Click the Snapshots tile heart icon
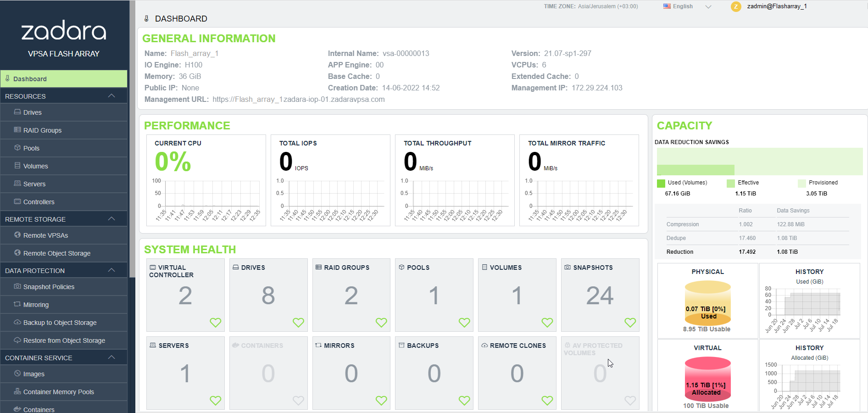This screenshot has height=413, width=868. 630,323
